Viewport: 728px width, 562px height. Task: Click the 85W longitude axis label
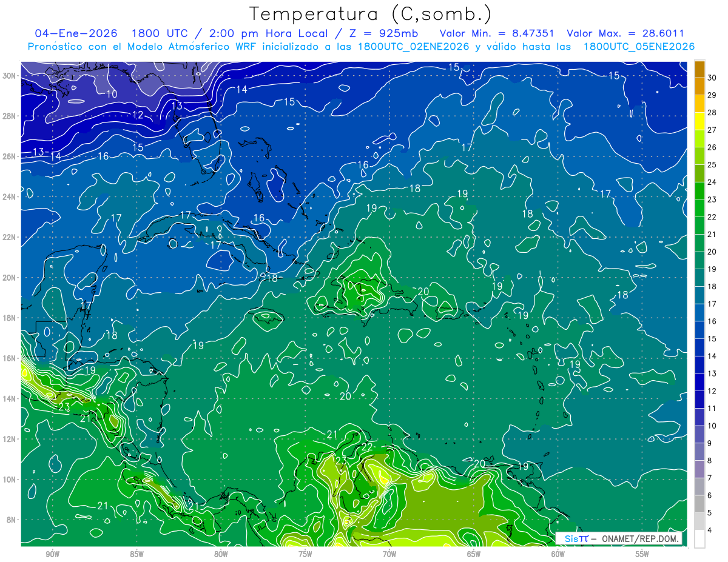pyautogui.click(x=136, y=554)
